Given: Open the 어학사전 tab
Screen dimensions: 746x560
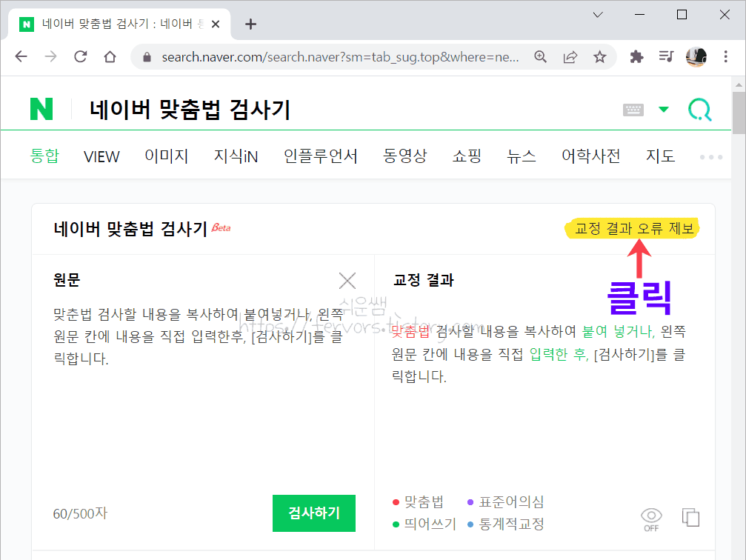Looking at the screenshot, I should 591,156.
